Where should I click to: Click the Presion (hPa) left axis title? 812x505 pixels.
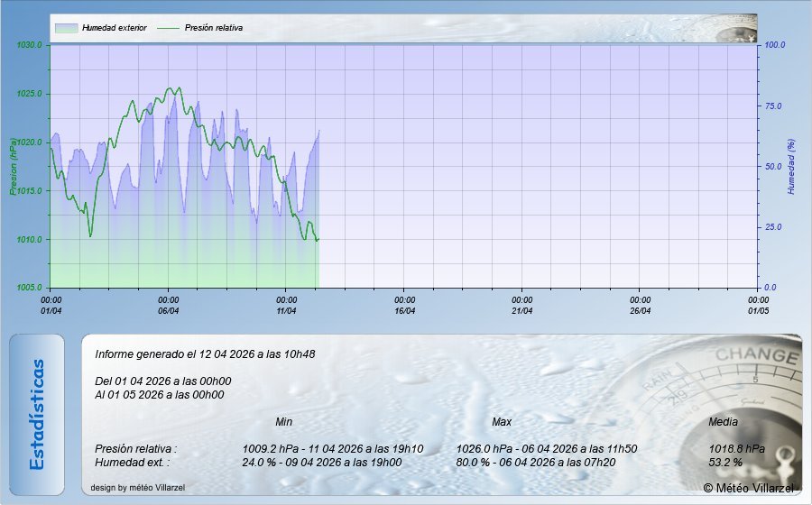pyautogui.click(x=14, y=167)
